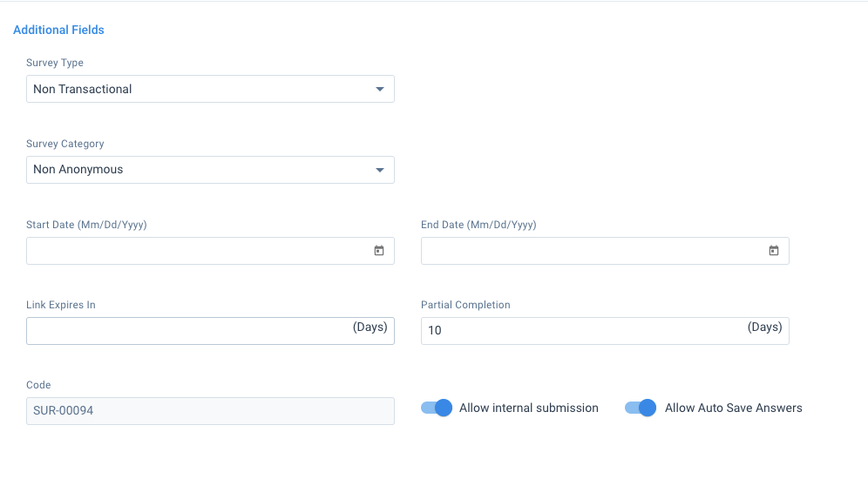
Task: Select the Non Anonymous value text
Action: (x=78, y=169)
